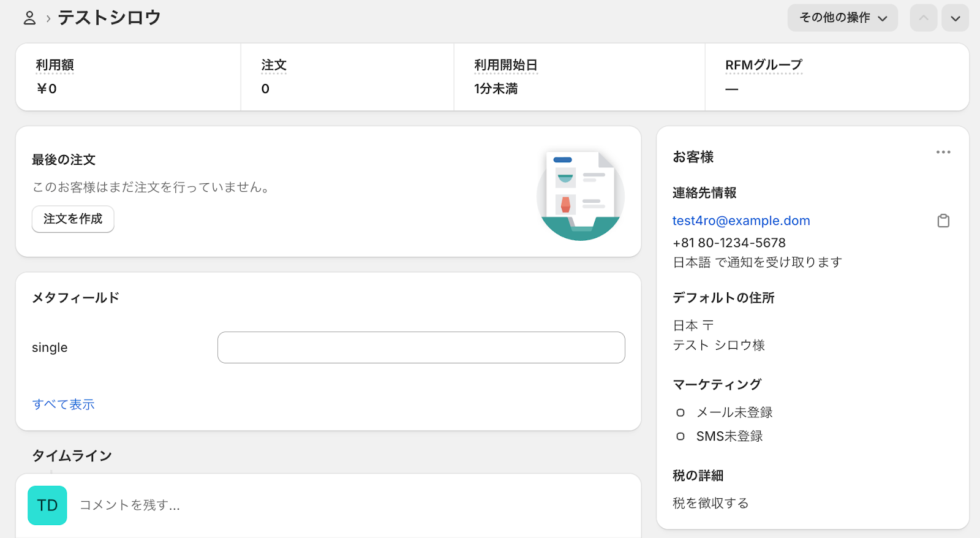The height and width of the screenshot is (538, 980).
Task: Click the customers person icon in breadcrumb
Action: tap(29, 18)
